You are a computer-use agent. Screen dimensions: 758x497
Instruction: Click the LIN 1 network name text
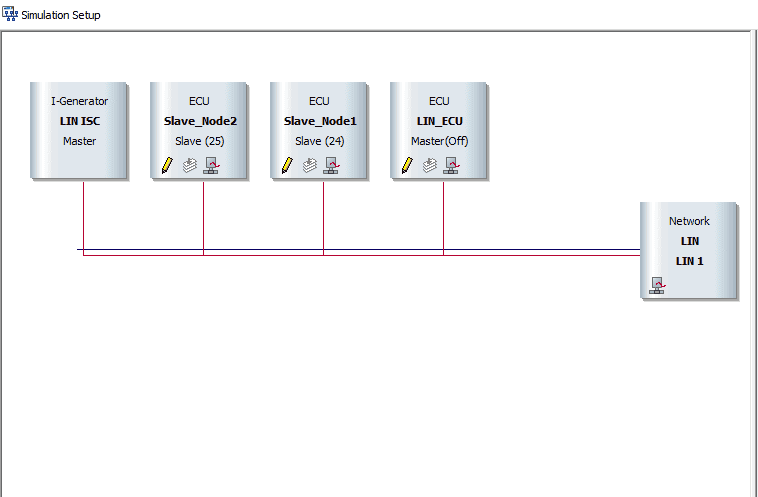coord(689,261)
